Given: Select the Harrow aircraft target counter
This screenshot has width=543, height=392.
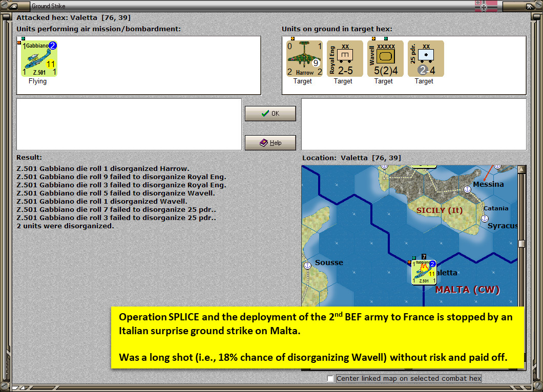Looking at the screenshot, I should point(304,58).
